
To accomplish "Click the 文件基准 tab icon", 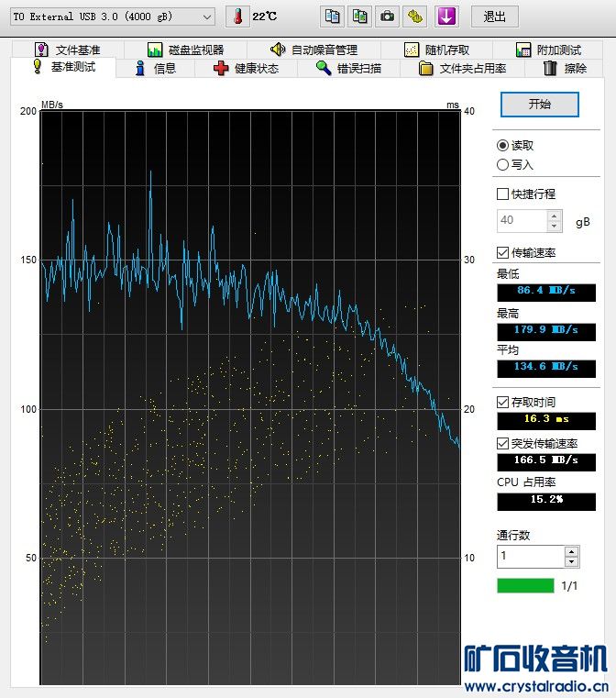I will coord(41,50).
